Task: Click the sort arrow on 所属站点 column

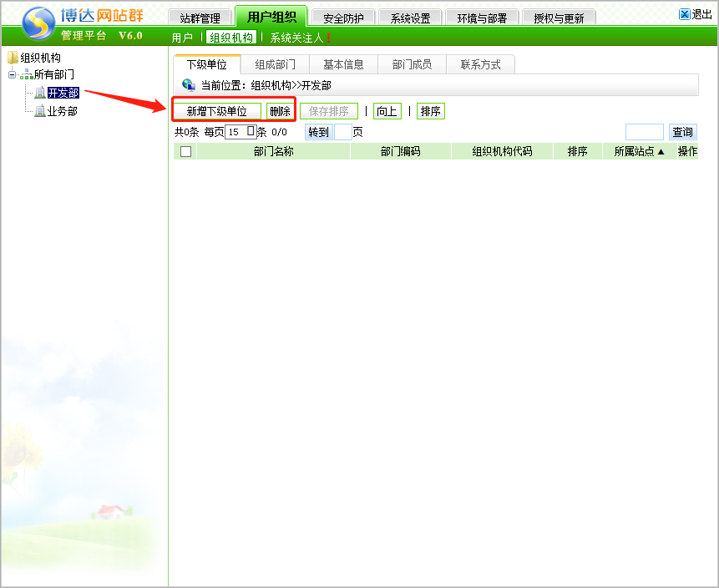Action: tap(661, 152)
